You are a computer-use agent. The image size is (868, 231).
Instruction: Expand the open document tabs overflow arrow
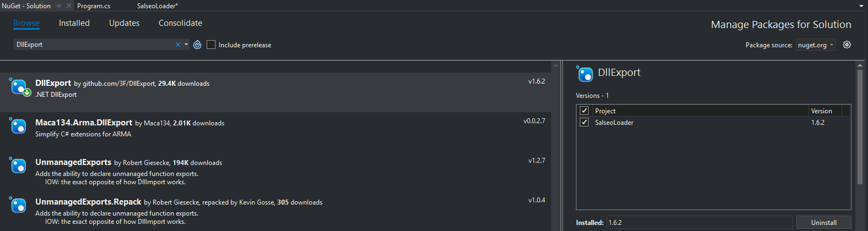point(861,6)
